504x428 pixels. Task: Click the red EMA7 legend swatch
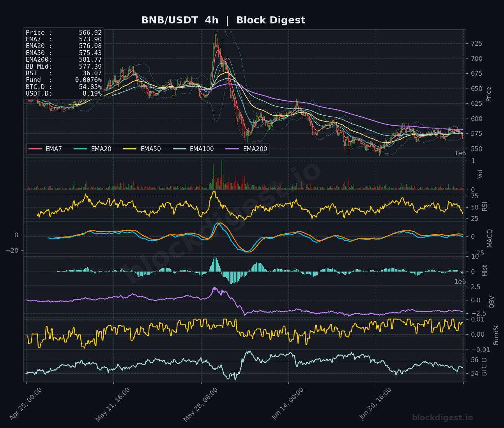[x=35, y=149]
